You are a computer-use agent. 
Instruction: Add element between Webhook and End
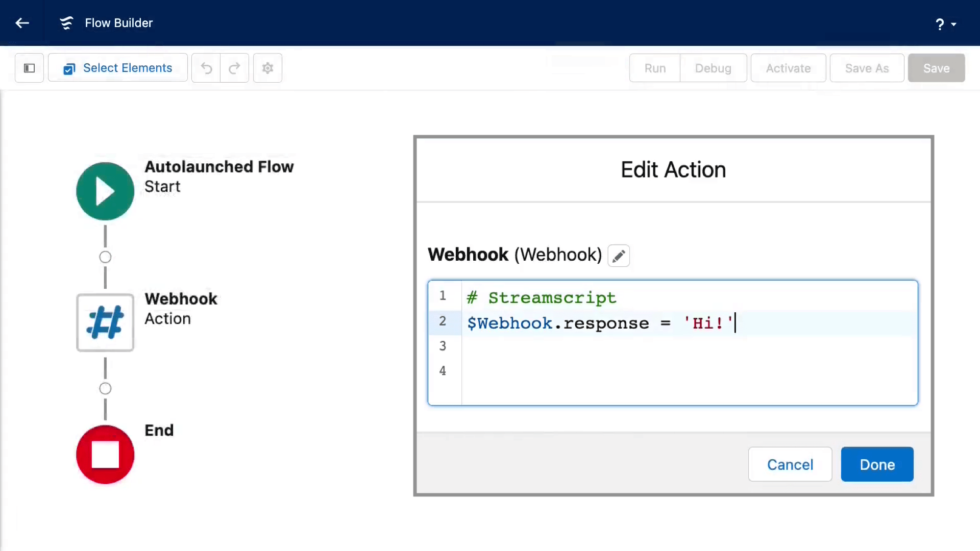[x=105, y=389]
